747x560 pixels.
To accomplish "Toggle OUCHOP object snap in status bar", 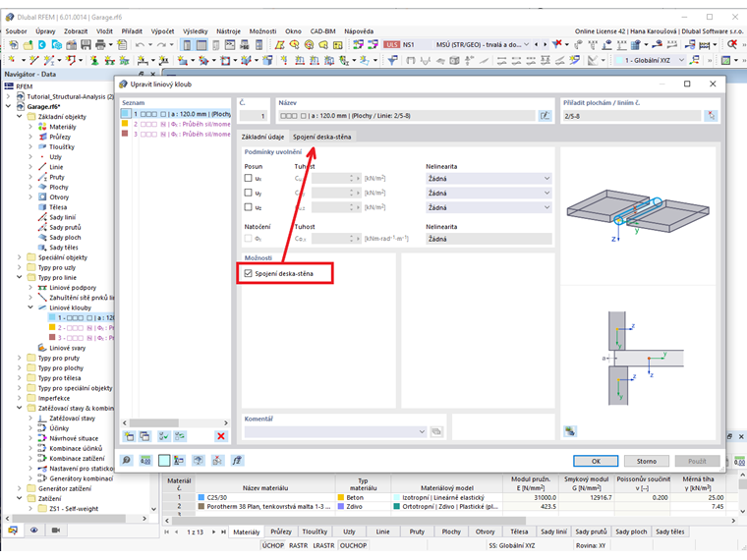I will click(353, 545).
